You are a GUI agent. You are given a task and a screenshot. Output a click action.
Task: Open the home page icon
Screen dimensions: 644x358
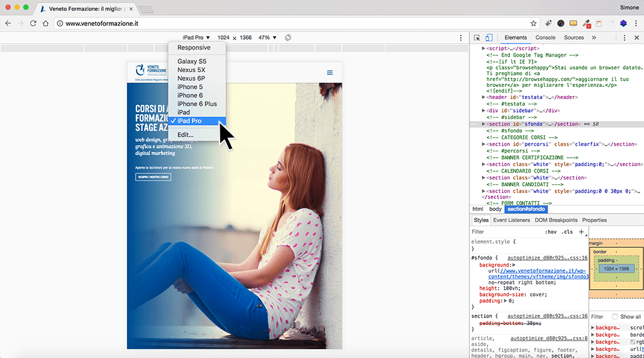pyautogui.click(x=46, y=23)
